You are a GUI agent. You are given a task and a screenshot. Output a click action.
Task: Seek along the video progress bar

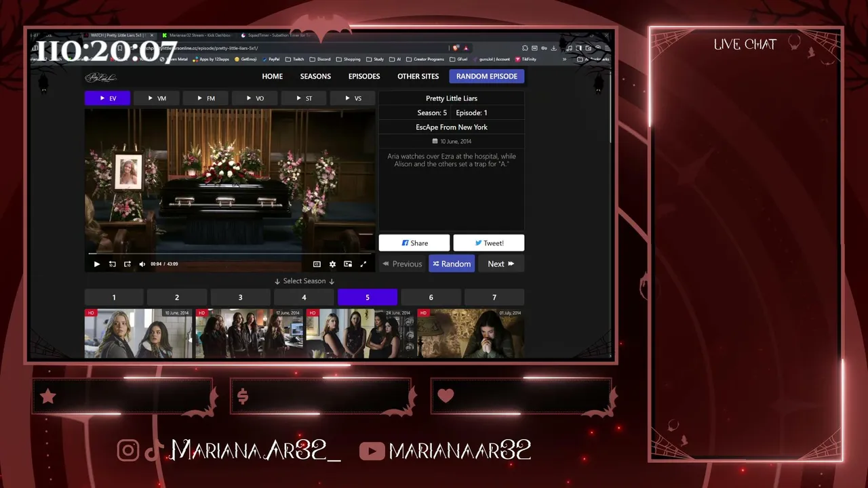click(x=230, y=253)
